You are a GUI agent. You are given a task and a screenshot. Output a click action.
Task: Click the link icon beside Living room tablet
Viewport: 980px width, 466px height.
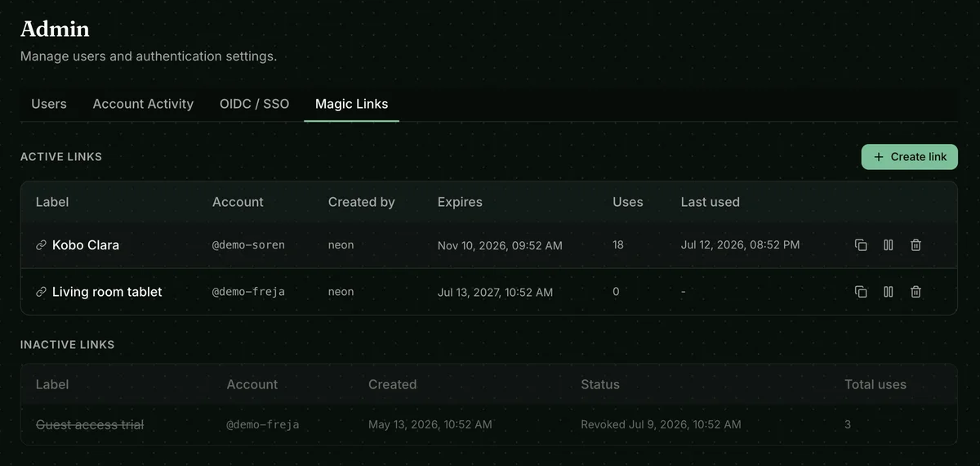41,292
